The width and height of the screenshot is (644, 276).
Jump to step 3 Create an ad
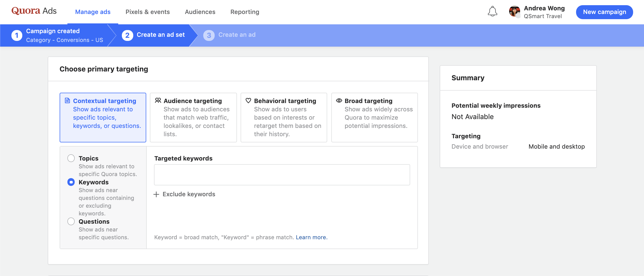tap(229, 35)
